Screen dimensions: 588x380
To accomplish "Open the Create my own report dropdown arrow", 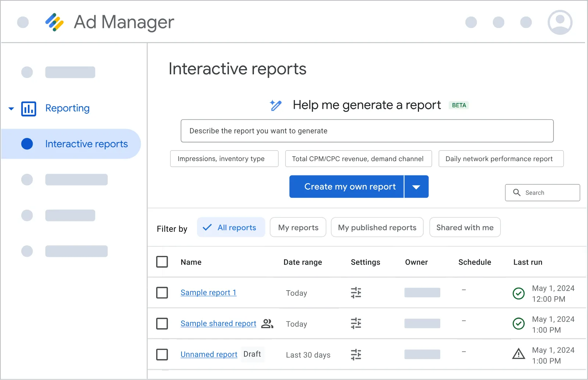I will click(416, 187).
